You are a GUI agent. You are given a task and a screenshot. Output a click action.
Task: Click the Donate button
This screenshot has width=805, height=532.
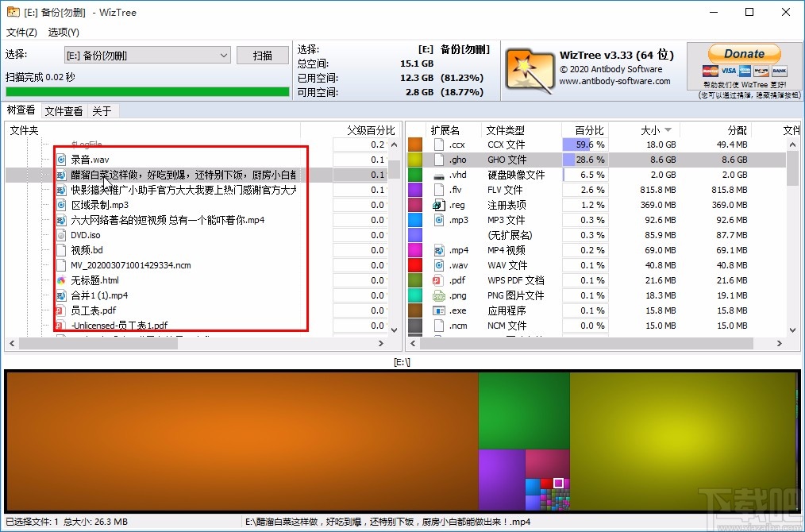(x=743, y=53)
